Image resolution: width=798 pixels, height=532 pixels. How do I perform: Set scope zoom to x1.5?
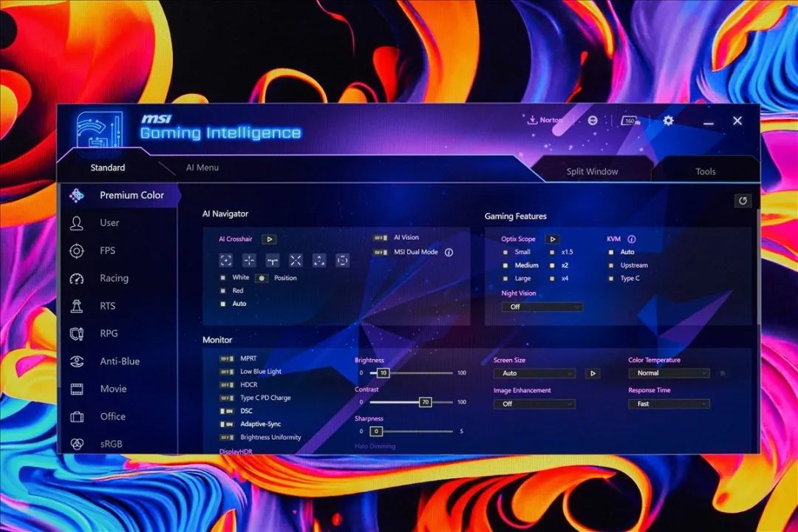click(552, 252)
